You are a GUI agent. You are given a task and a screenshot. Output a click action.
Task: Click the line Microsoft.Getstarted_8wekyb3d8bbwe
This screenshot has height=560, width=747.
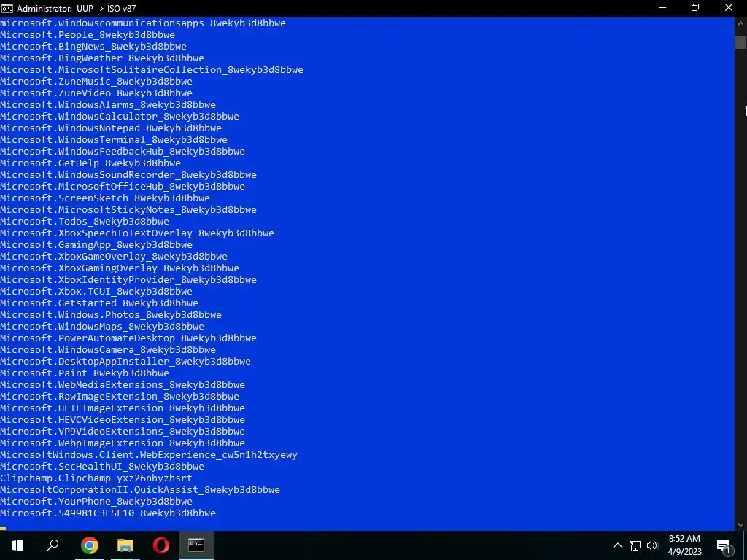click(x=99, y=303)
